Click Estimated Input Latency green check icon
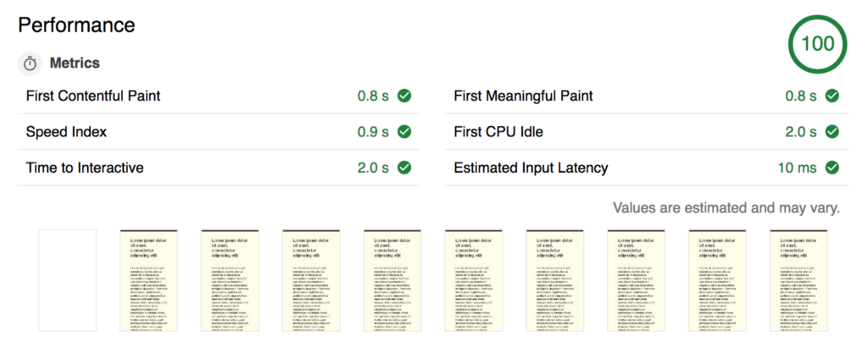The height and width of the screenshot is (348, 868). 832,168
